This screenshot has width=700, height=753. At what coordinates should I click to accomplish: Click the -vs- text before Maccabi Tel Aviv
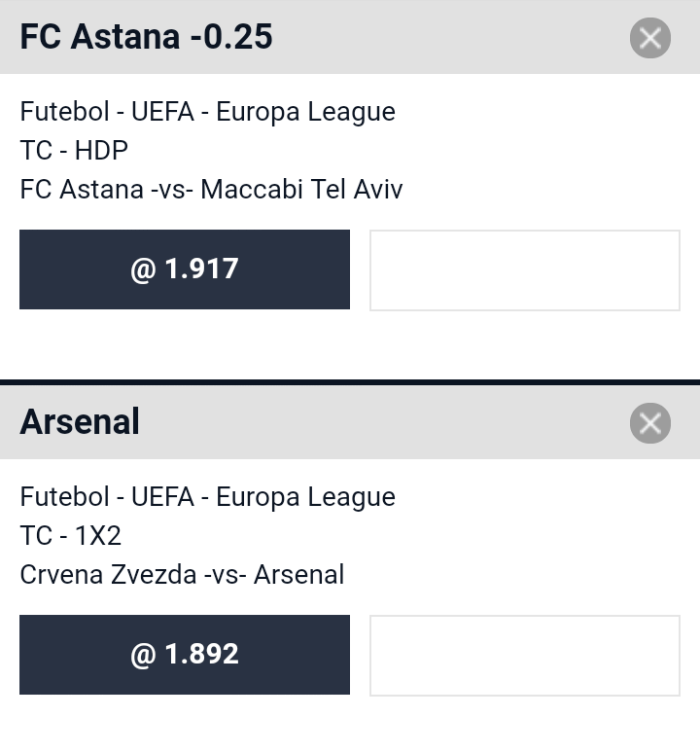coord(172,189)
